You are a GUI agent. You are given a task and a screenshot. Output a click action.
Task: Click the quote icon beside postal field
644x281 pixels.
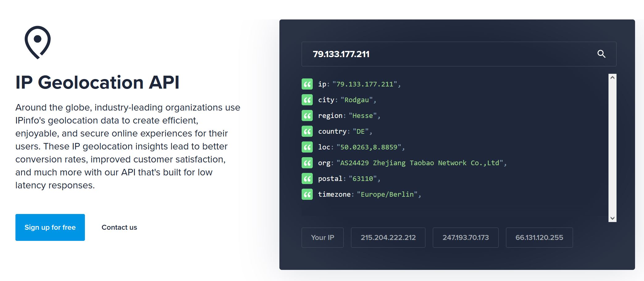click(307, 178)
